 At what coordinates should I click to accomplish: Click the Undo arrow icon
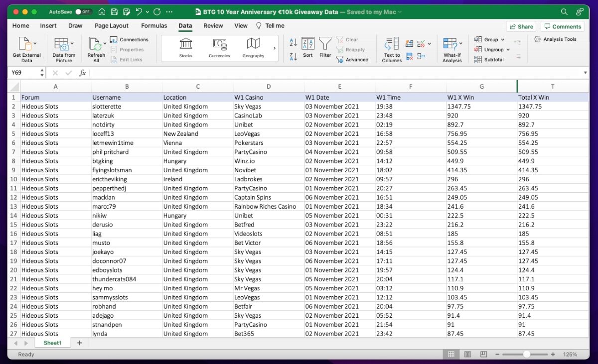[139, 11]
